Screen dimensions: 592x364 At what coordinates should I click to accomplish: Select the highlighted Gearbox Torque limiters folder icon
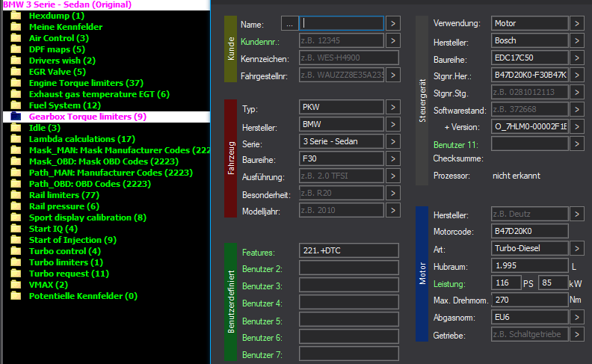click(16, 117)
